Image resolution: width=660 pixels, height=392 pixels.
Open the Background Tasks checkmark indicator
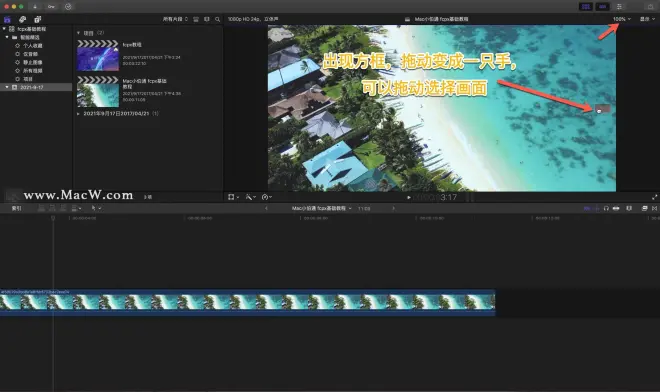[x=68, y=7]
